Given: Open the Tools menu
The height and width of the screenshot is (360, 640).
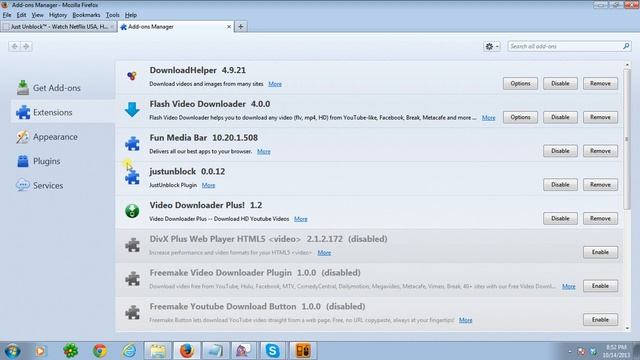Looking at the screenshot, I should click(113, 15).
